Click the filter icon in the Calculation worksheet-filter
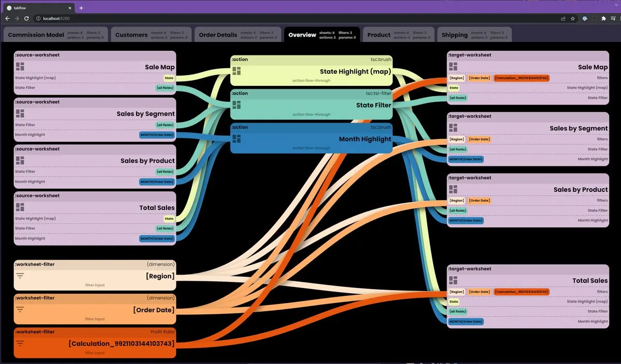The image size is (621, 364). (20, 343)
